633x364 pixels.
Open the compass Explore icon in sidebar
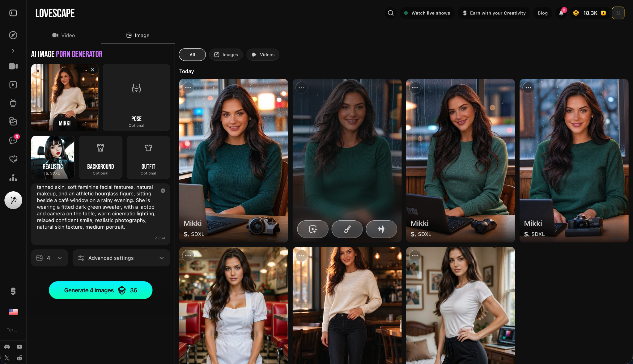(13, 35)
